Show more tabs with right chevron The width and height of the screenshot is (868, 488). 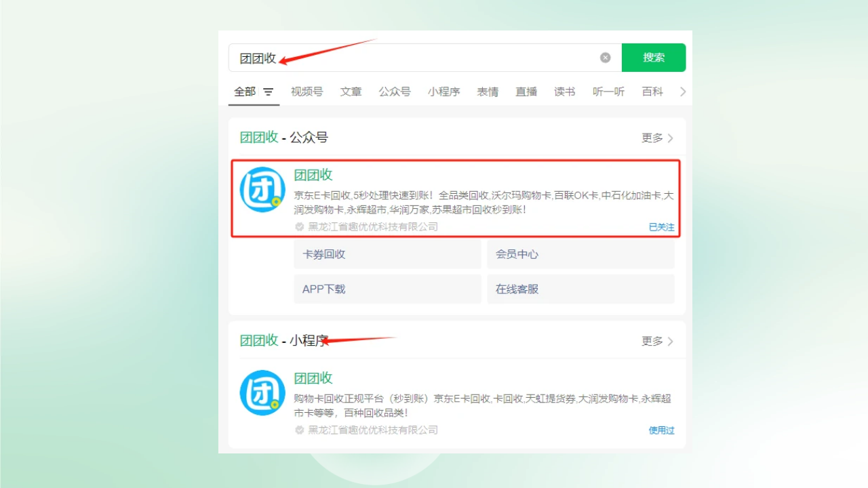(683, 91)
